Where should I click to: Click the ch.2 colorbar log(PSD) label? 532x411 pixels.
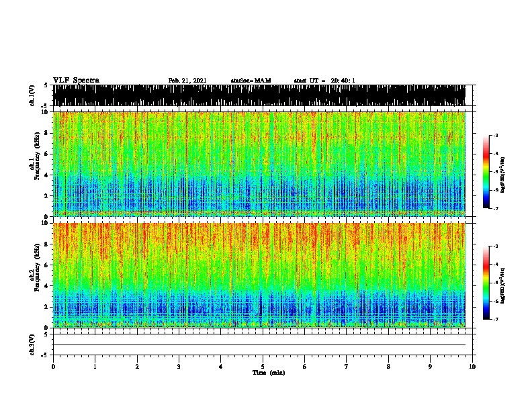click(x=503, y=285)
